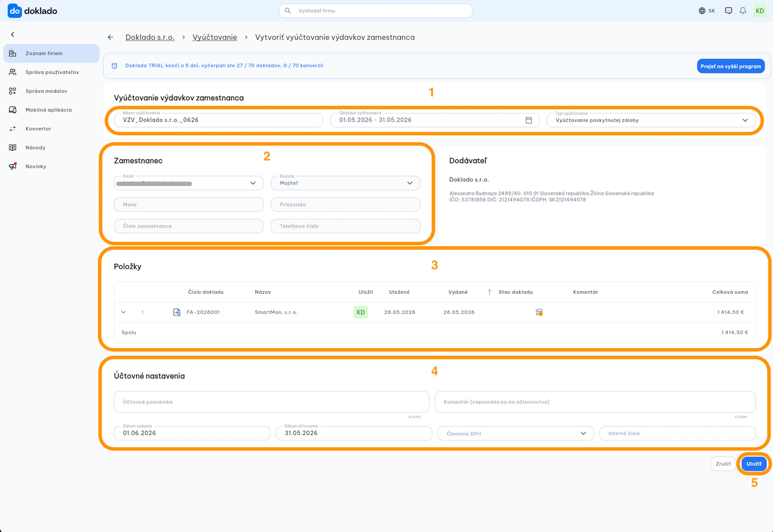The image size is (773, 532).
Task: Click the Číslo dokladu column header
Action: (x=206, y=292)
